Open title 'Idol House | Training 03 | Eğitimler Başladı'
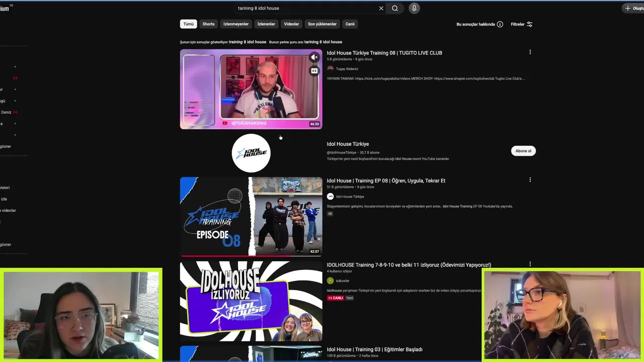The image size is (644, 362). tap(374, 349)
